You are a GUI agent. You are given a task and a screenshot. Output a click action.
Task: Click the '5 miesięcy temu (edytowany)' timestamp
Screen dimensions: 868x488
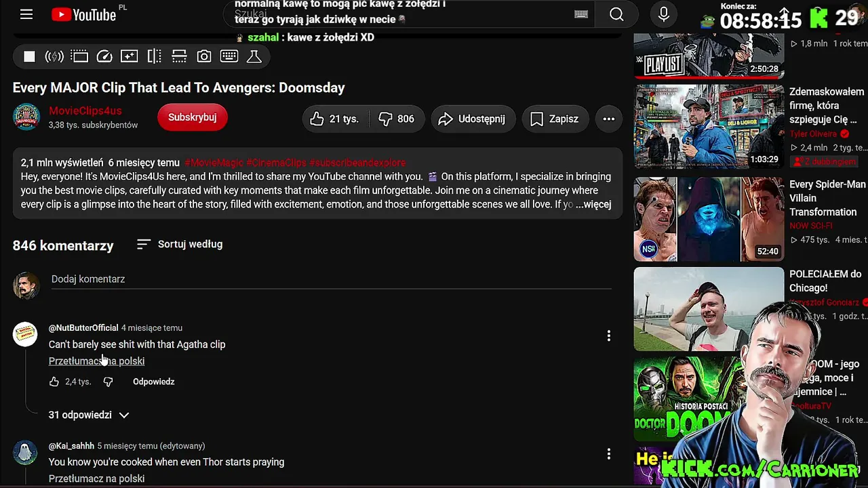coord(151,446)
